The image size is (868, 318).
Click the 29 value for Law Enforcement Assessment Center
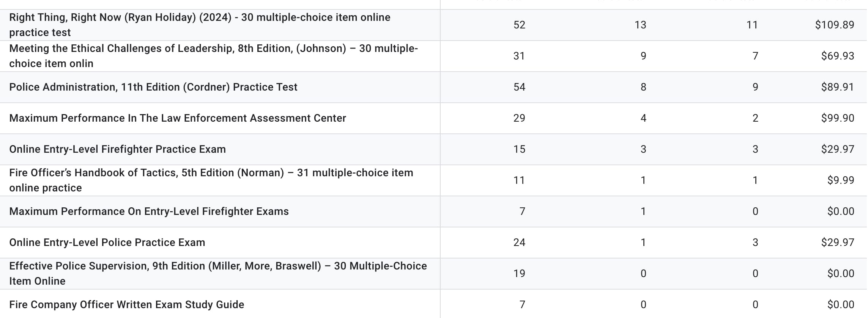click(x=519, y=118)
